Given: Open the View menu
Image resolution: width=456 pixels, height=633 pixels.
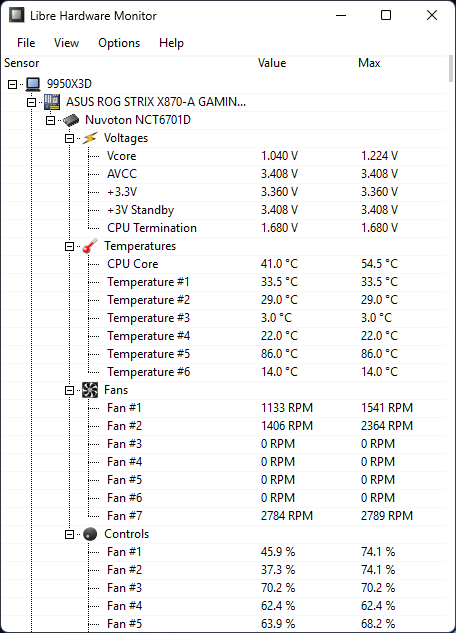Looking at the screenshot, I should pos(67,43).
